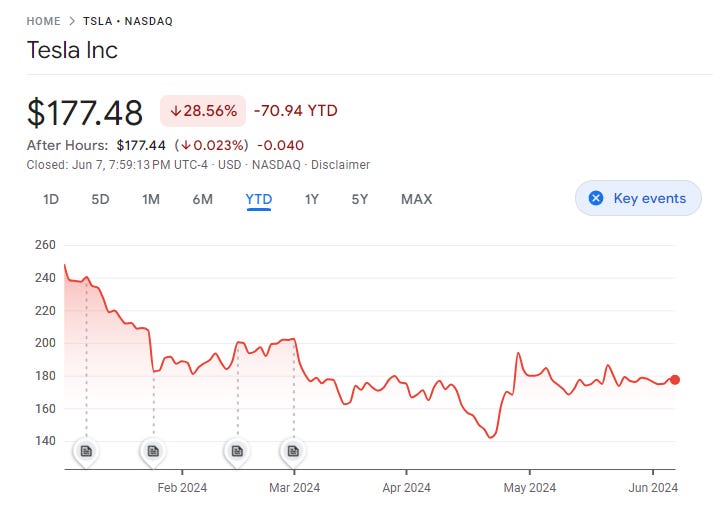Click the 160 y-axis label
Viewport: 713px width, 508px height.
[45, 408]
